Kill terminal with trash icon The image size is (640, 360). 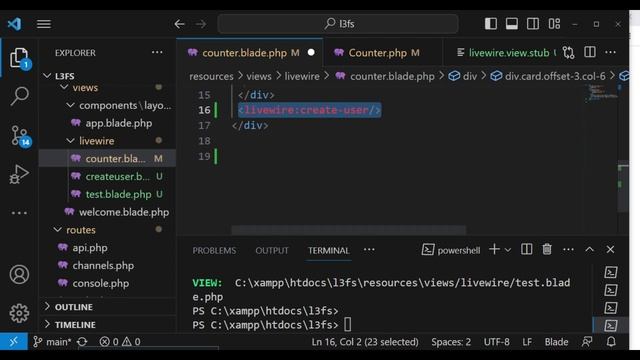point(547,249)
